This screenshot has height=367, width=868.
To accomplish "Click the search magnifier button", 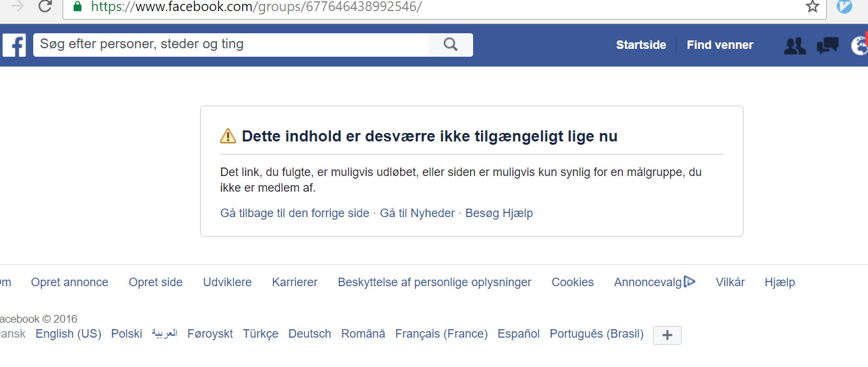I will pos(450,45).
